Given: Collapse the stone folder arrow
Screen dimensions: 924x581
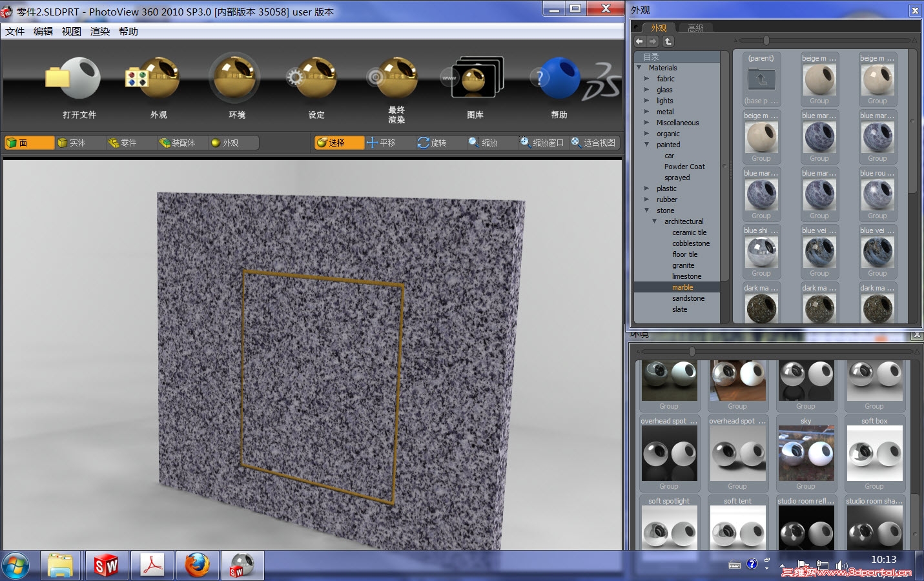Looking at the screenshot, I should point(646,210).
